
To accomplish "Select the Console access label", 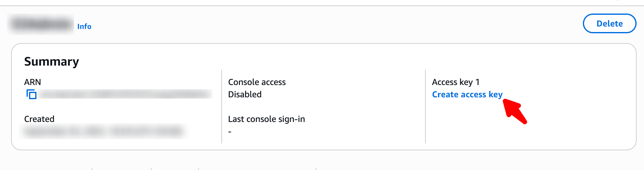I will point(257,82).
